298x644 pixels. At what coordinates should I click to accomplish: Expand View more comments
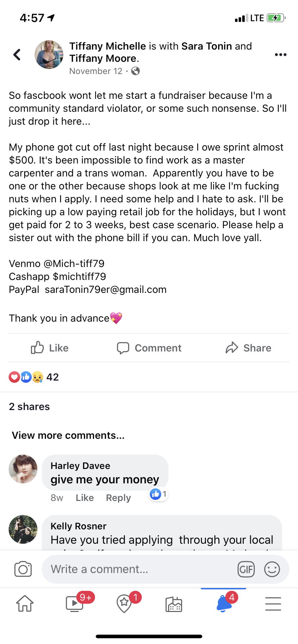[x=68, y=435]
